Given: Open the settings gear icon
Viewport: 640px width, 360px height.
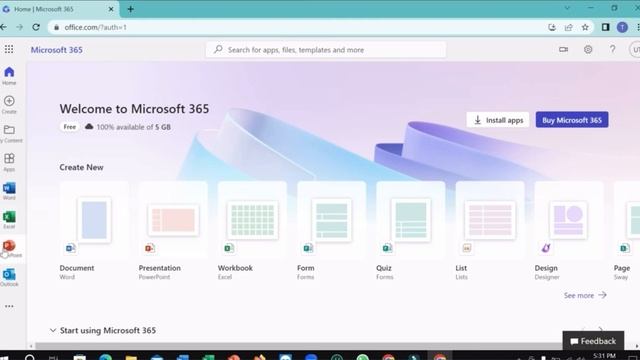Looking at the screenshot, I should (x=588, y=49).
